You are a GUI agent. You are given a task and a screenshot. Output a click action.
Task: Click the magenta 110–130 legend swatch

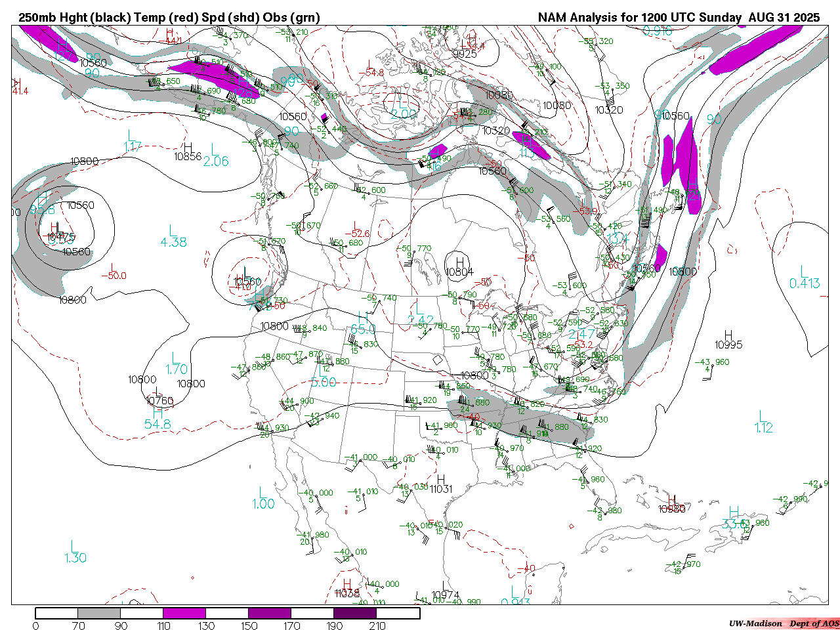pyautogui.click(x=184, y=613)
